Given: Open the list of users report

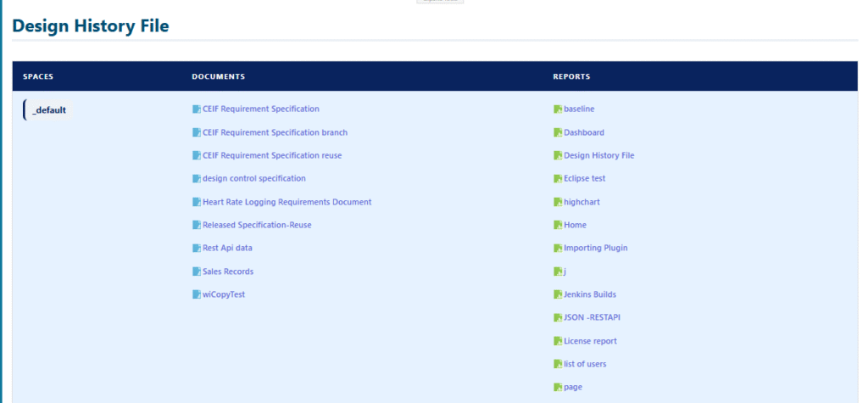Looking at the screenshot, I should click(585, 364).
